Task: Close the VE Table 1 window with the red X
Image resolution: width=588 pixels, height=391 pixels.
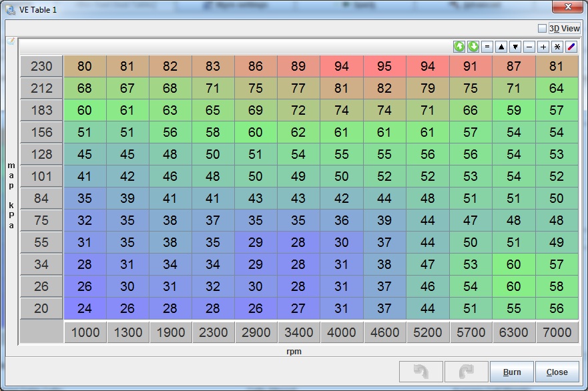Action: [x=568, y=7]
